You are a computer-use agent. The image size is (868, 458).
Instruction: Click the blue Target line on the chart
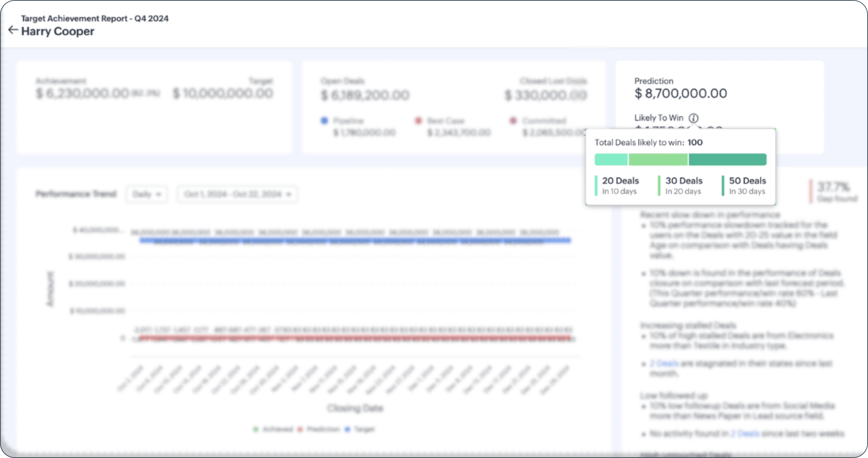[355, 240]
